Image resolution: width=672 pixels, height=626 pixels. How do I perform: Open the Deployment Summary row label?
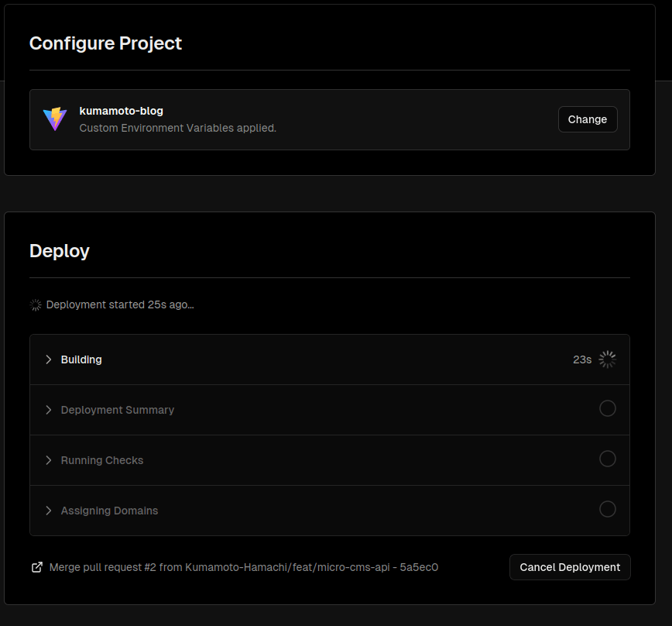tap(118, 411)
